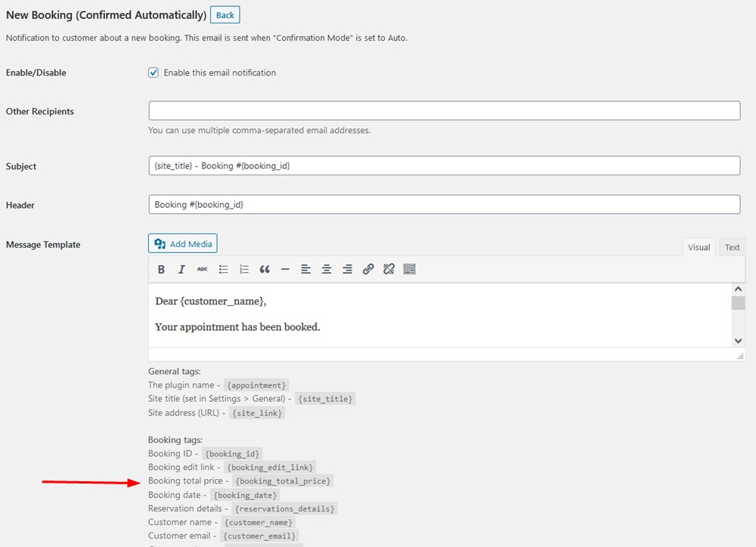Select the {customer_name} tag in list
The width and height of the screenshot is (756, 547).
pos(259,522)
